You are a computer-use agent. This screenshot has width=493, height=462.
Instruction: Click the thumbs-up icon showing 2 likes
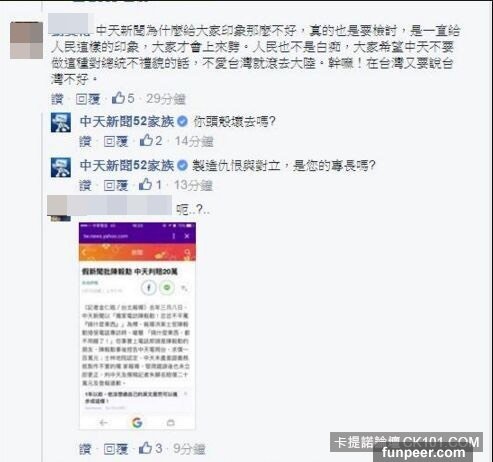click(146, 140)
